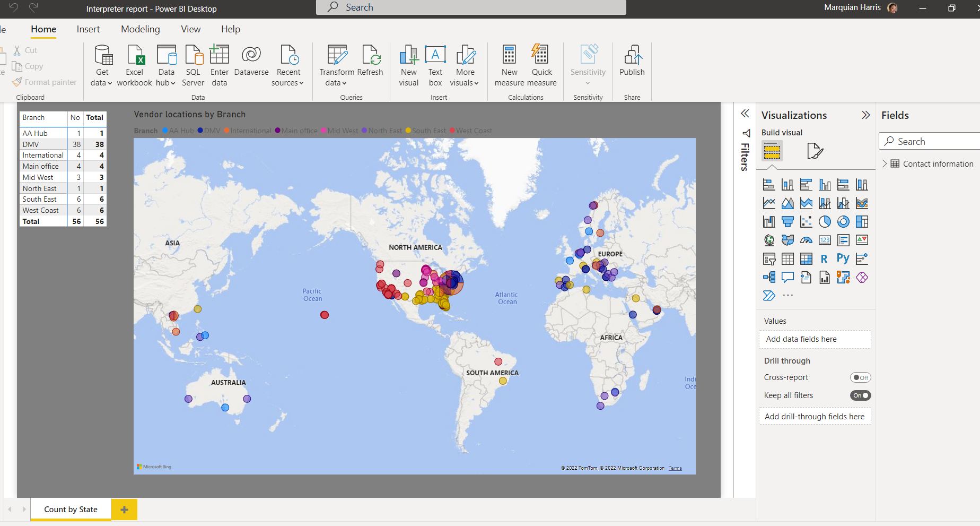Add a slicer visual
980x526 pixels.
[x=769, y=259]
